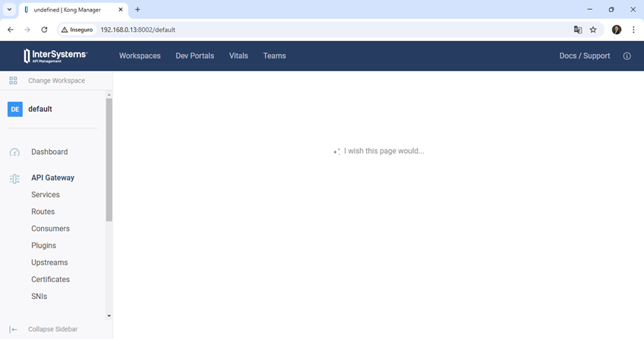Open the Teams section
The width and height of the screenshot is (644, 339).
(x=274, y=56)
